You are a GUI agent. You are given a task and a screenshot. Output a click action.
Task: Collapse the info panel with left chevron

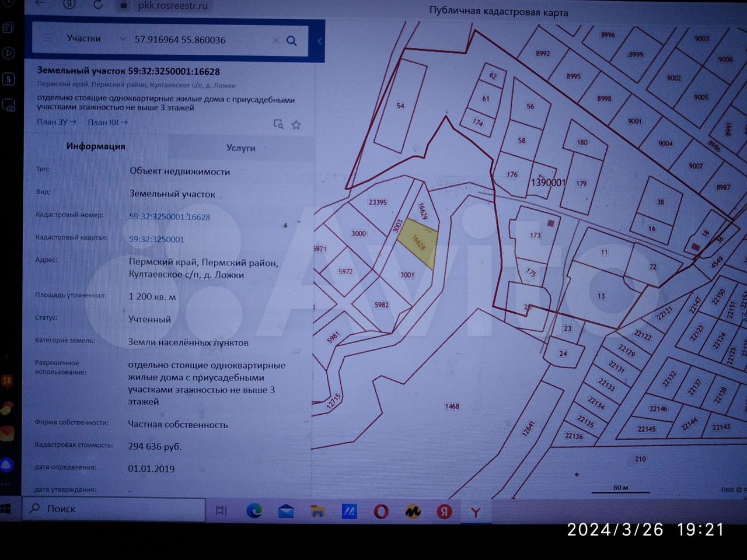pyautogui.click(x=320, y=41)
